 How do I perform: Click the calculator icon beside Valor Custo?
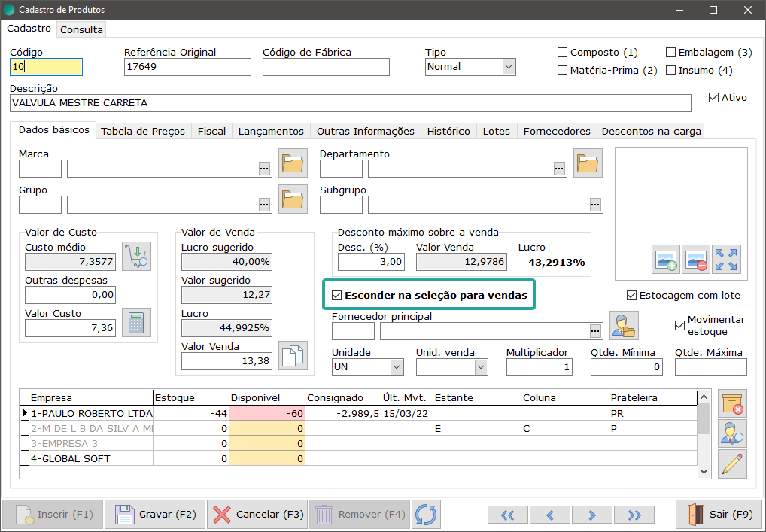[136, 322]
